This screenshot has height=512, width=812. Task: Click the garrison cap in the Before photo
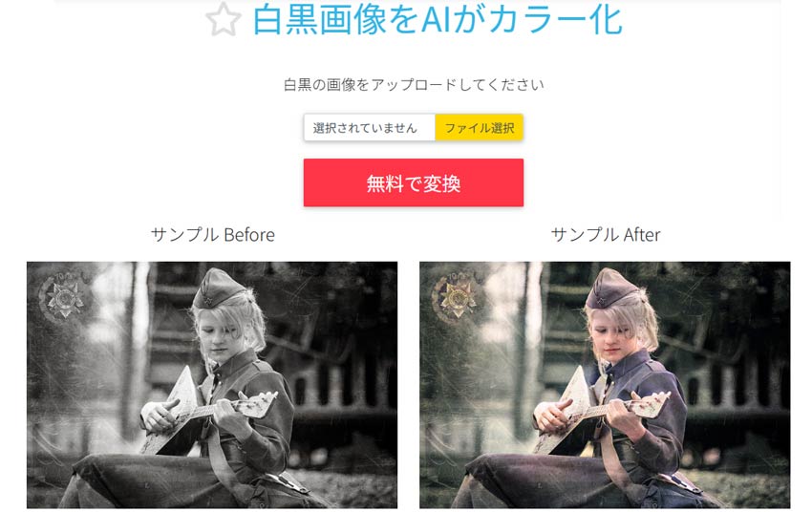218,288
